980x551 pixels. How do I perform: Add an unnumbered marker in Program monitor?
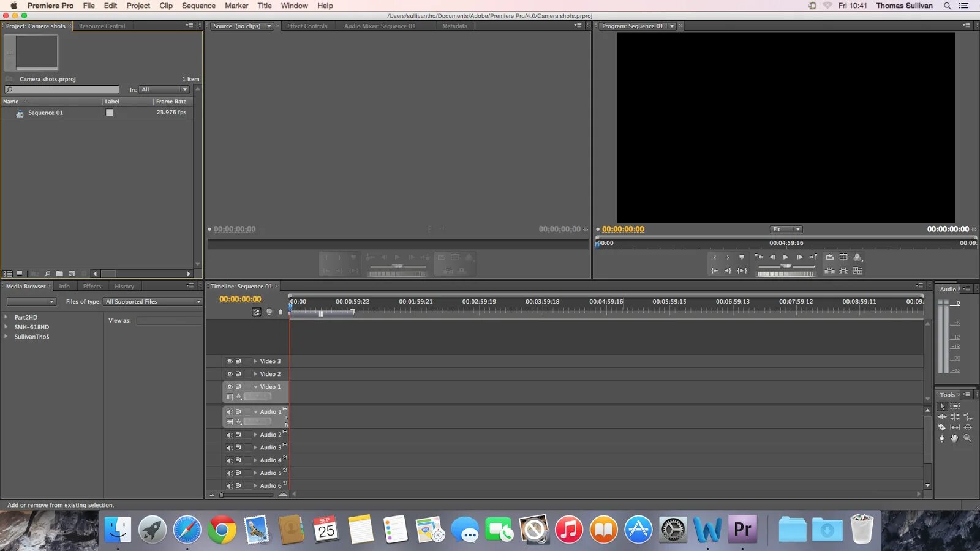742,257
